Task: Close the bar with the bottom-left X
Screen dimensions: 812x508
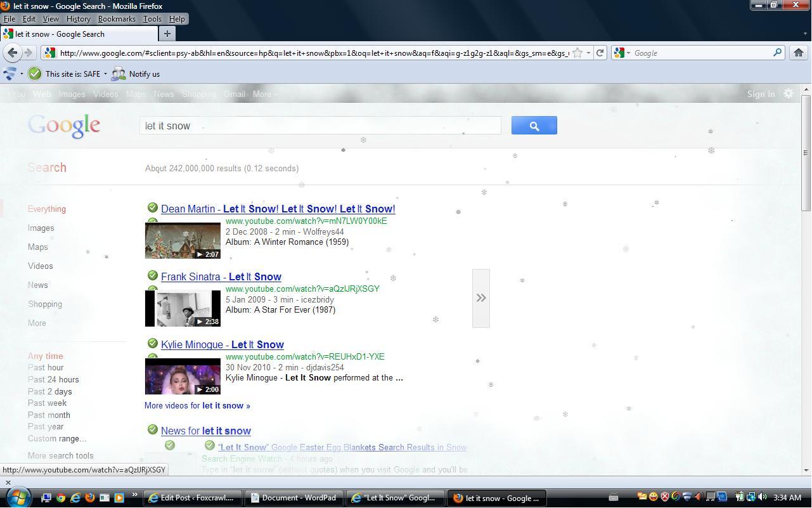Action: (8, 483)
